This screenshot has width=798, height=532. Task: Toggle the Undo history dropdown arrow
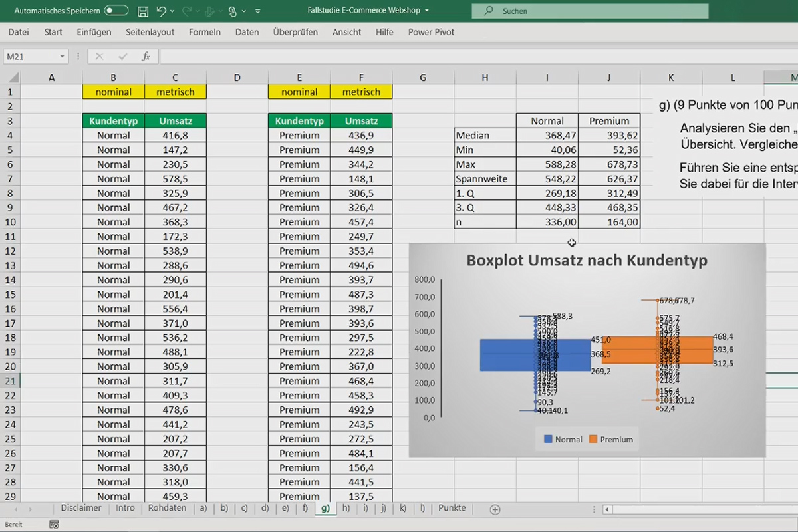point(172,11)
